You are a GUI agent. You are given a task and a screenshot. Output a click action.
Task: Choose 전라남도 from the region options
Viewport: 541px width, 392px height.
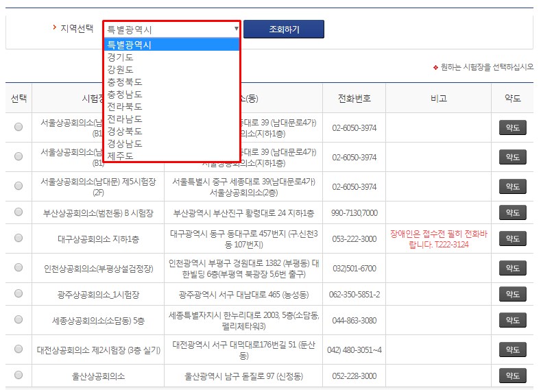click(172, 119)
